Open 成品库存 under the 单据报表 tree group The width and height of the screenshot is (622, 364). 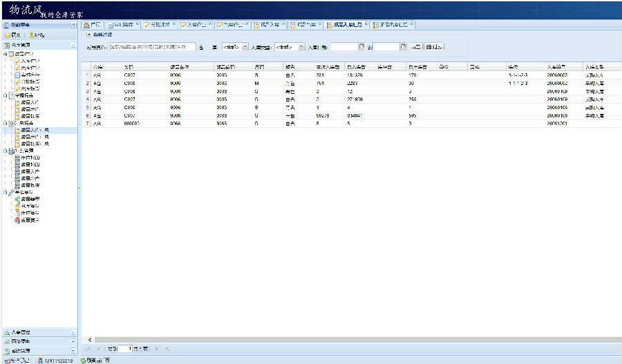[30, 117]
